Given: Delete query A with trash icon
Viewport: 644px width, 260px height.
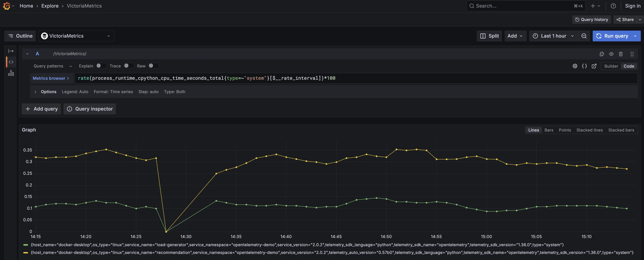Looking at the screenshot, I should coord(621,54).
